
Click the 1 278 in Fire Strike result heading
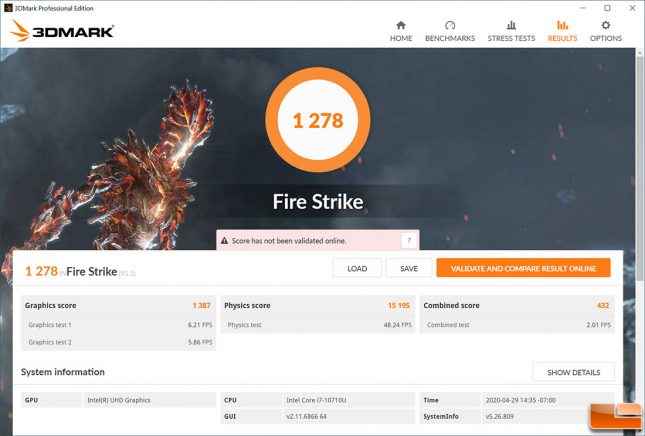click(41, 271)
